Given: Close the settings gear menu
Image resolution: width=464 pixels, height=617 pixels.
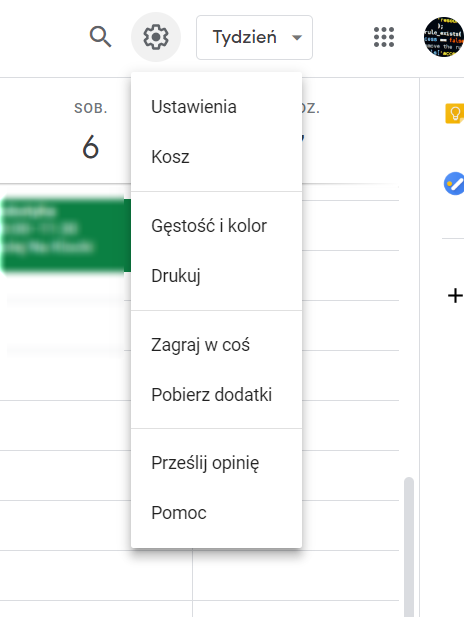Looking at the screenshot, I should click(x=156, y=37).
